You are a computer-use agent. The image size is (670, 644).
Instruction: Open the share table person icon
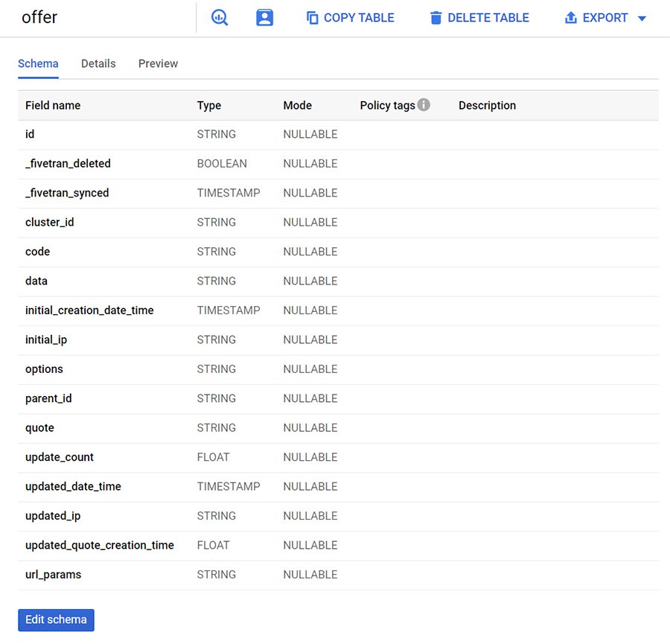tap(264, 18)
